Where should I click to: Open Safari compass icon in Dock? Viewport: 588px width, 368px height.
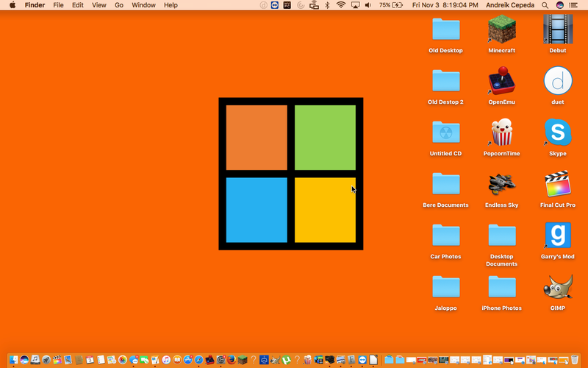click(198, 360)
